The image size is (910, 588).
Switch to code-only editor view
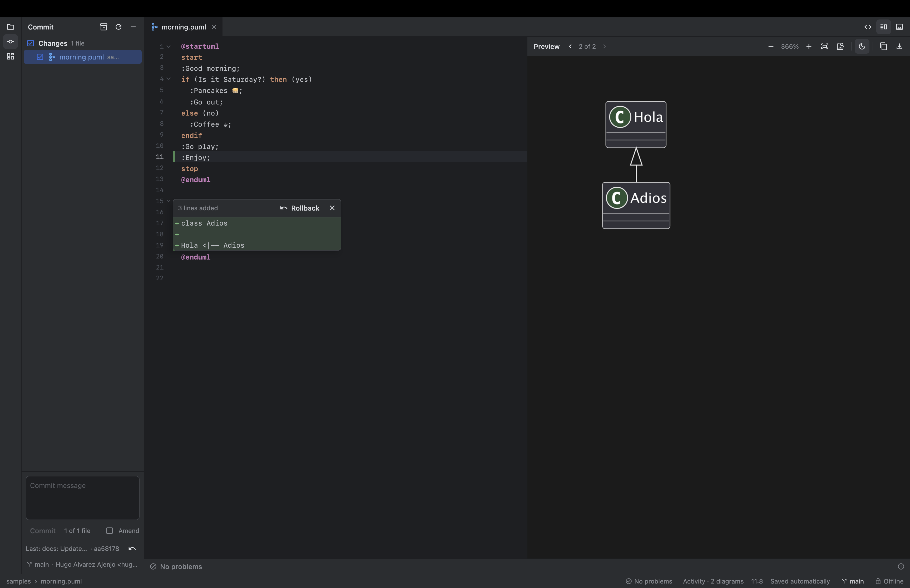[868, 27]
